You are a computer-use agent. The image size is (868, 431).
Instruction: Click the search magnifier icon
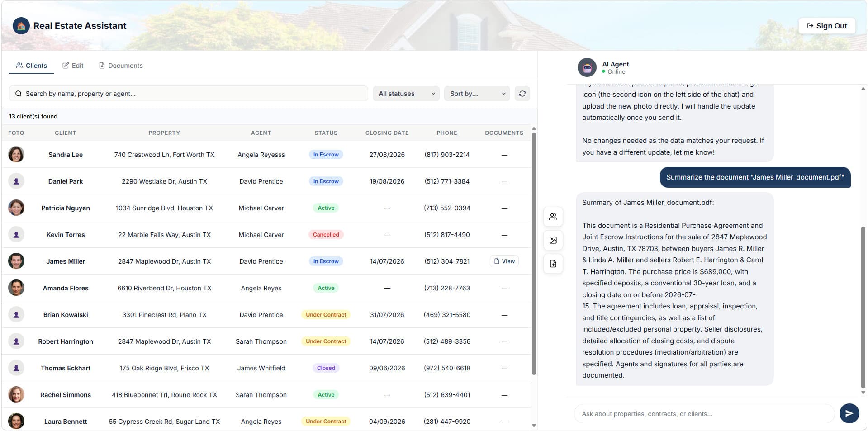pyautogui.click(x=19, y=94)
